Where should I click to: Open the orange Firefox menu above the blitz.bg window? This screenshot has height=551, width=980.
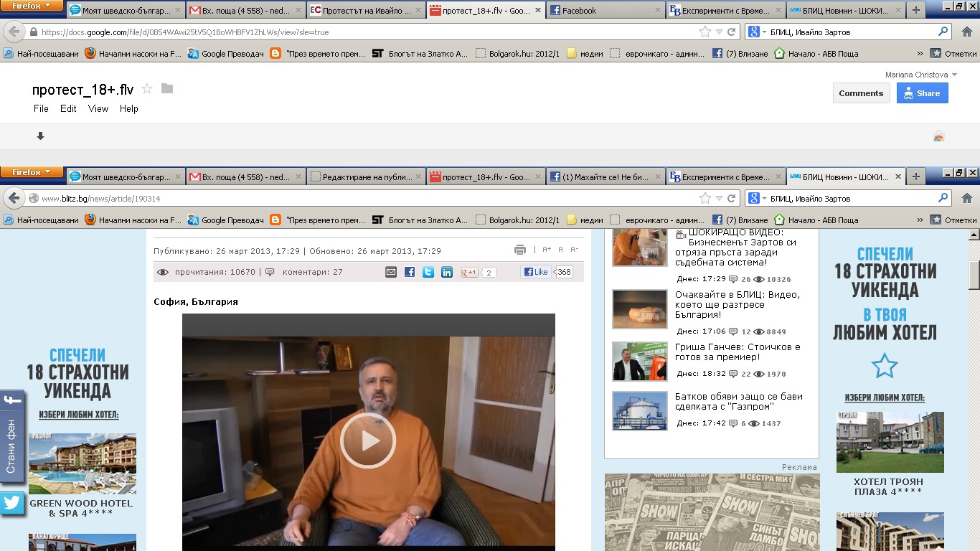[x=32, y=172]
